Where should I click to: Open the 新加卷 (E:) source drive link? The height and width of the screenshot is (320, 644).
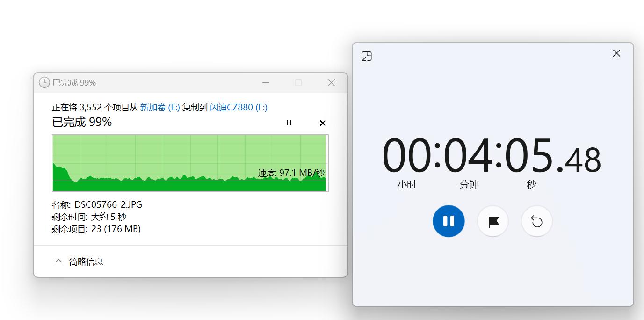[x=159, y=107]
